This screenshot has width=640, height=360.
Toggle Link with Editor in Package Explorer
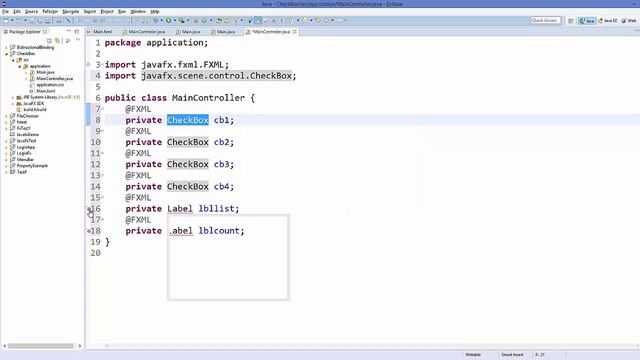tap(57, 40)
